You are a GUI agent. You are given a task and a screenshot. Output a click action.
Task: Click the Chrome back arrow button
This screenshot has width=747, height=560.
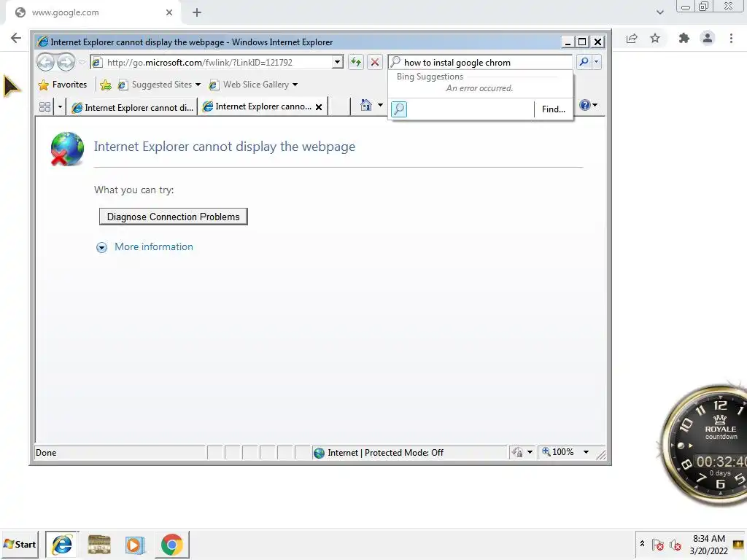[16, 38]
